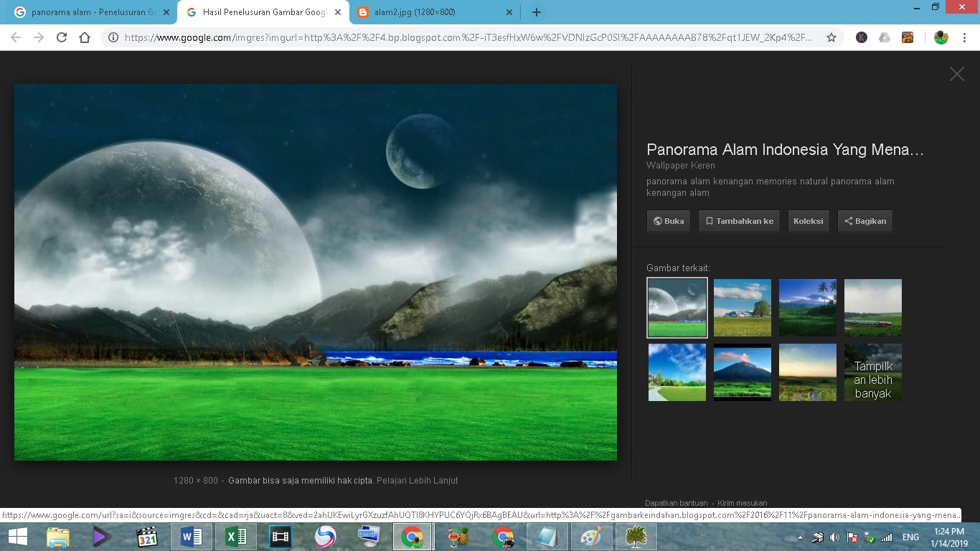
Task: Select the volcano with smoke thumbnail
Action: pyautogui.click(x=743, y=372)
